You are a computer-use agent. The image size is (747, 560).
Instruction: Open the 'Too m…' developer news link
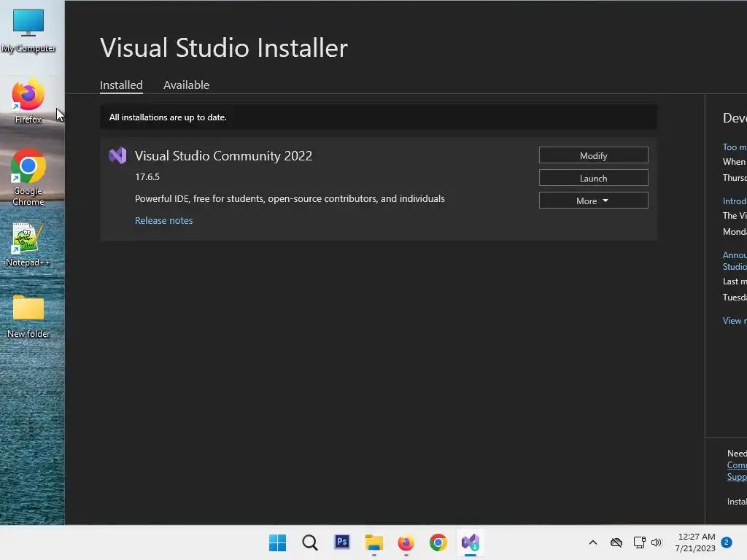[x=735, y=147]
